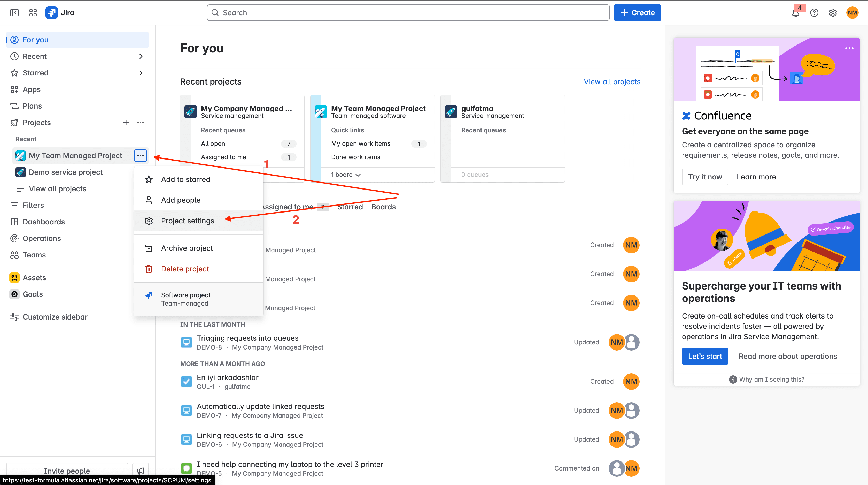Open the settings gear in the top bar

click(x=833, y=13)
